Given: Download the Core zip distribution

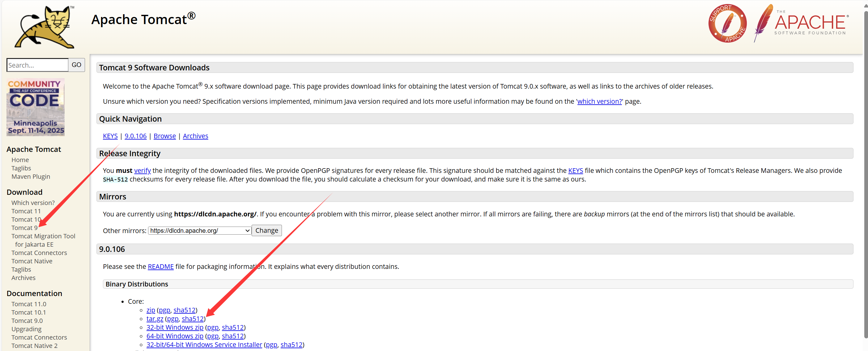Looking at the screenshot, I should (151, 310).
